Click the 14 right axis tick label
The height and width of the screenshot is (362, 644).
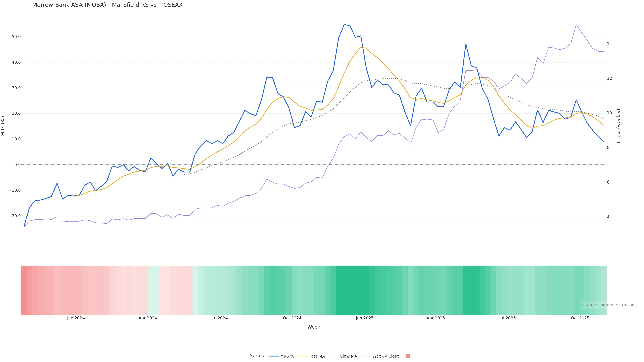coord(609,44)
